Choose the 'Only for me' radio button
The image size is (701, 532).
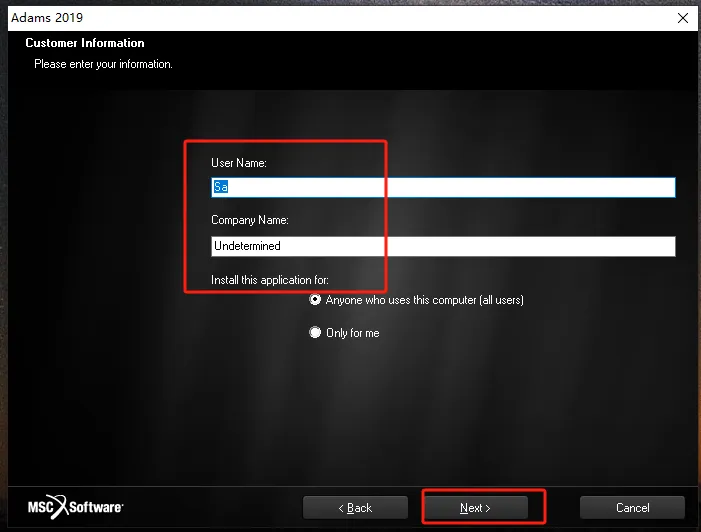[315, 333]
